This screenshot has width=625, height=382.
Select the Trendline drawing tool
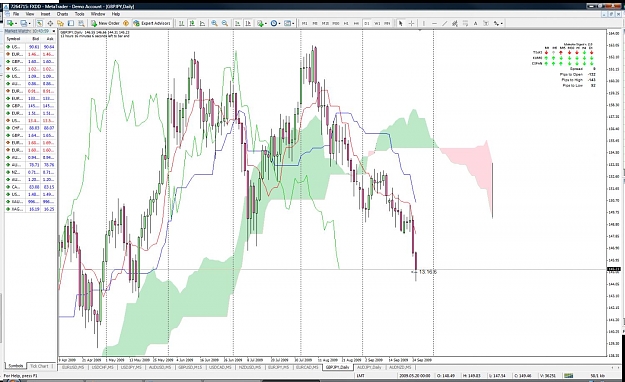(444, 24)
